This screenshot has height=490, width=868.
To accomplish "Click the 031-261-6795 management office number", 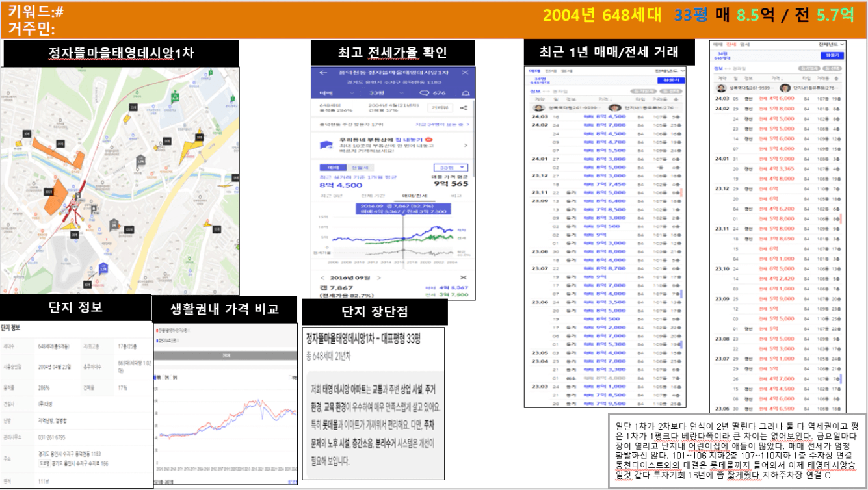I will tap(52, 436).
